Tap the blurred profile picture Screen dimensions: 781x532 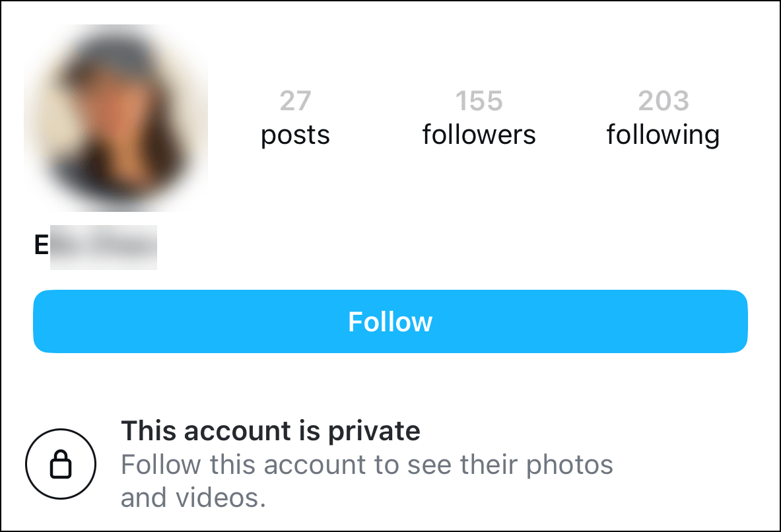(x=116, y=119)
